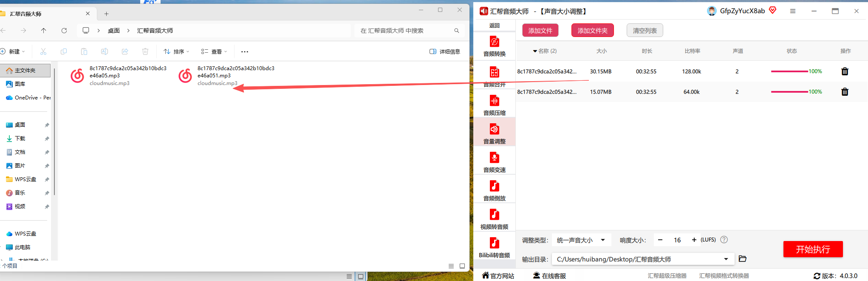Open the Bilibili转音频 tool
Screen dimensions: 868x281
[x=494, y=248]
